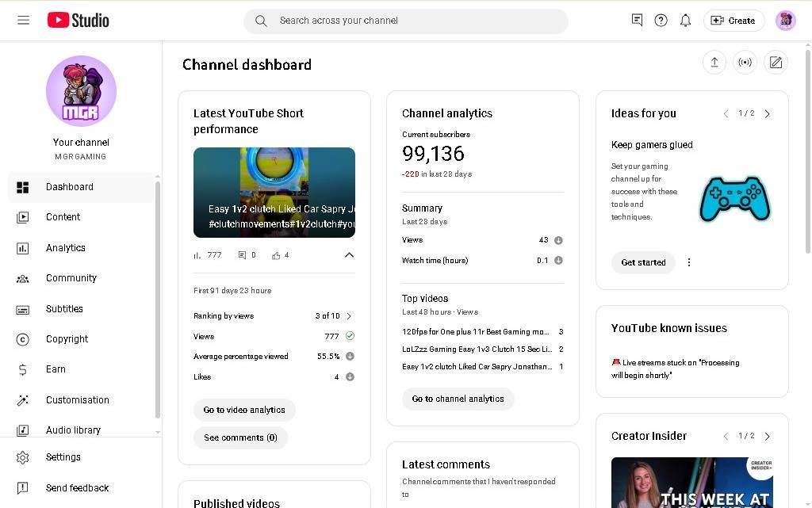Open the notifications bell
This screenshot has width=812, height=508.
click(685, 21)
